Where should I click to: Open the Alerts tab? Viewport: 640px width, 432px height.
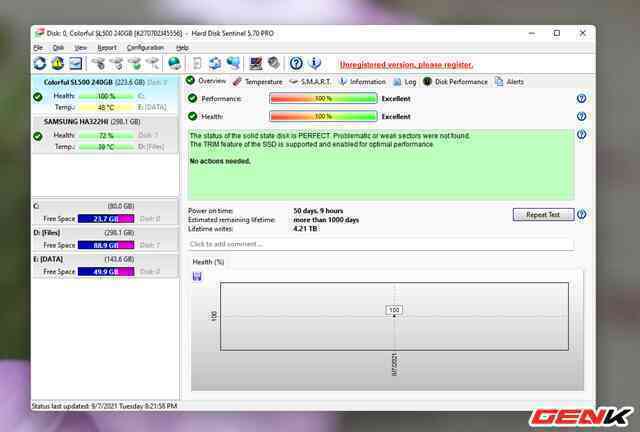click(509, 82)
